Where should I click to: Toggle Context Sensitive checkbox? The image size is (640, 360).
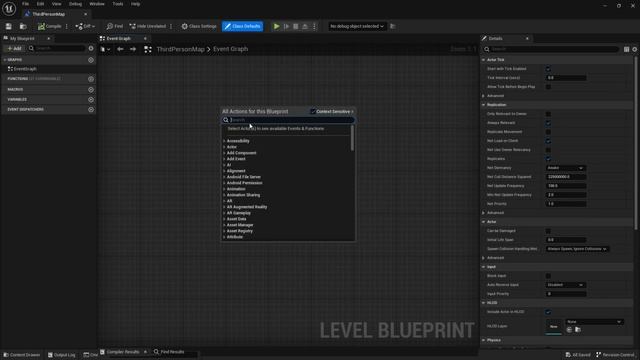point(313,111)
